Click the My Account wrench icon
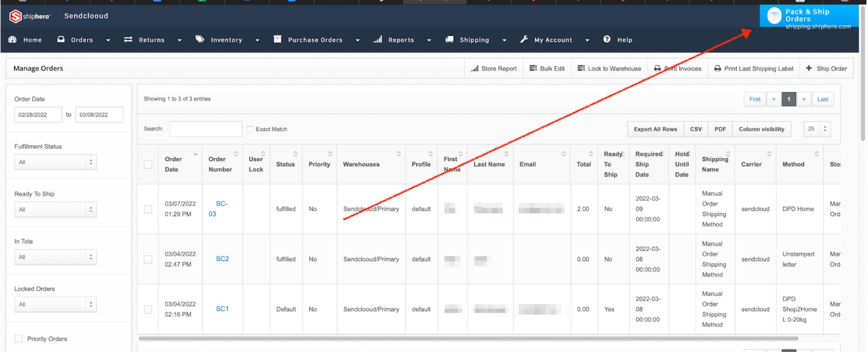 pos(524,39)
